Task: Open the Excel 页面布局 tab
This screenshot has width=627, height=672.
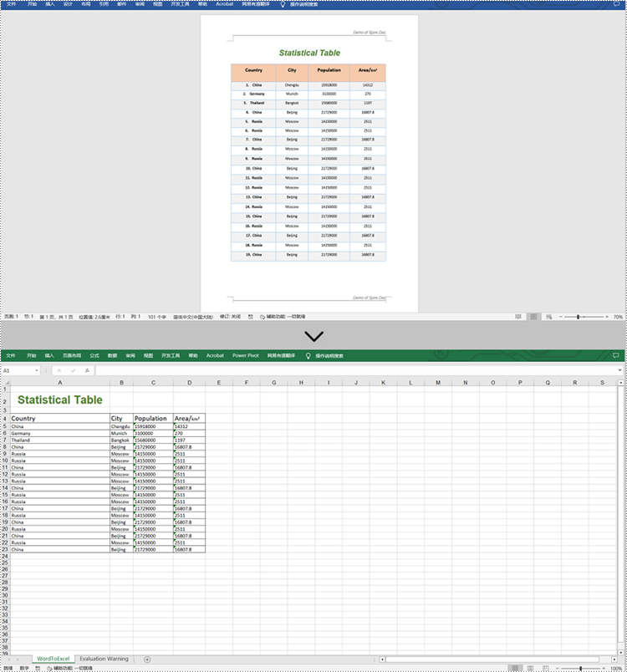Action: pyautogui.click(x=72, y=356)
